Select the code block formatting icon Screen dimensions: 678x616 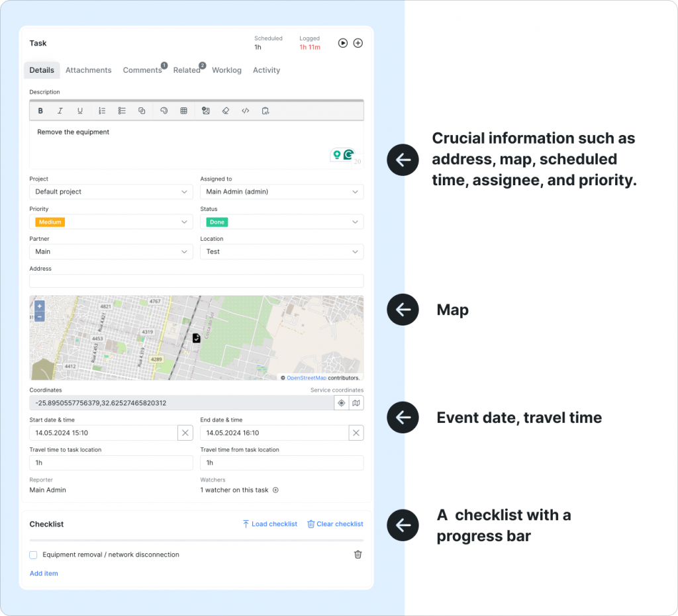point(245,110)
